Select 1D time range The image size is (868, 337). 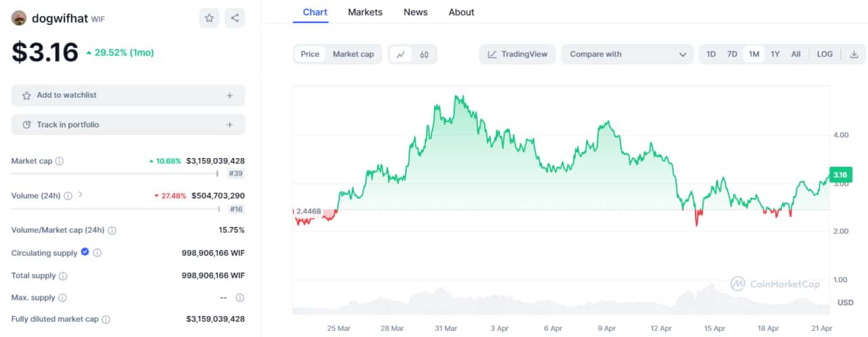711,54
